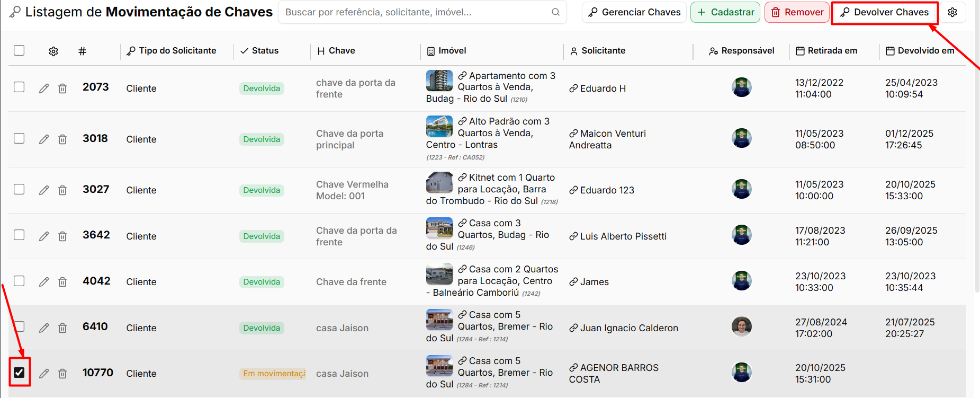Click the Gerenciar Chaves button
Viewport: 980px width, 398px height.
tap(634, 12)
